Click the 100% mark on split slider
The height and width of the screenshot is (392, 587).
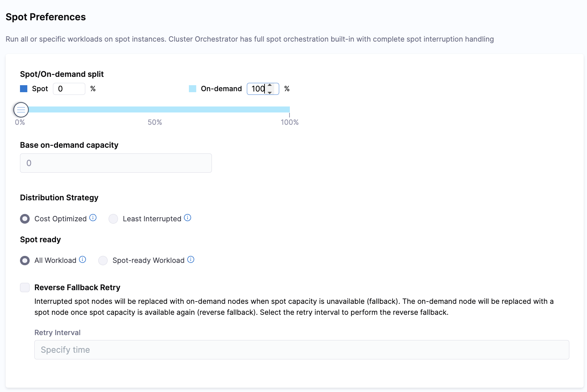click(x=289, y=109)
